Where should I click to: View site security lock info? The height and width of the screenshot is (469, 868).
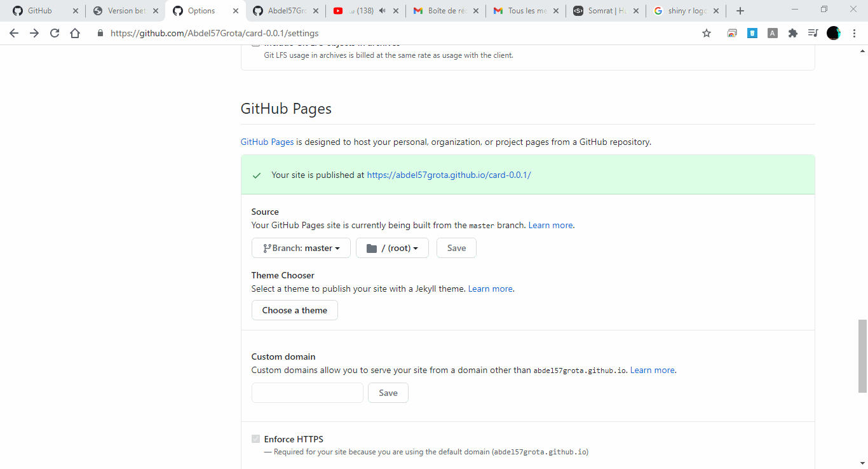[x=100, y=33]
